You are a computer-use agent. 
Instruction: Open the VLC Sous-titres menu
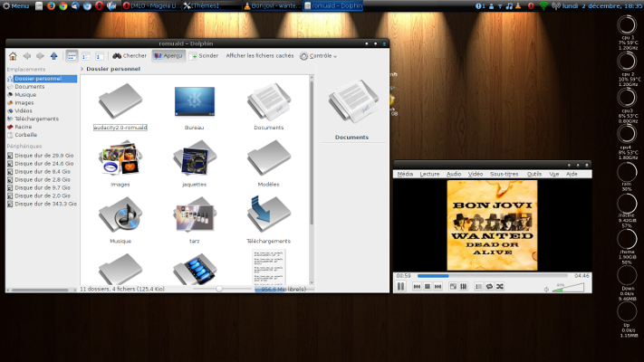tap(504, 174)
